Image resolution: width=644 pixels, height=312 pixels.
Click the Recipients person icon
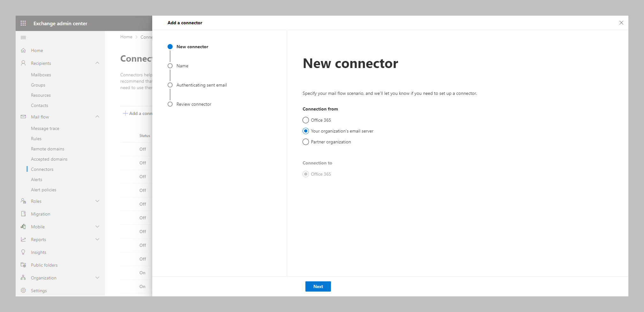[23, 63]
